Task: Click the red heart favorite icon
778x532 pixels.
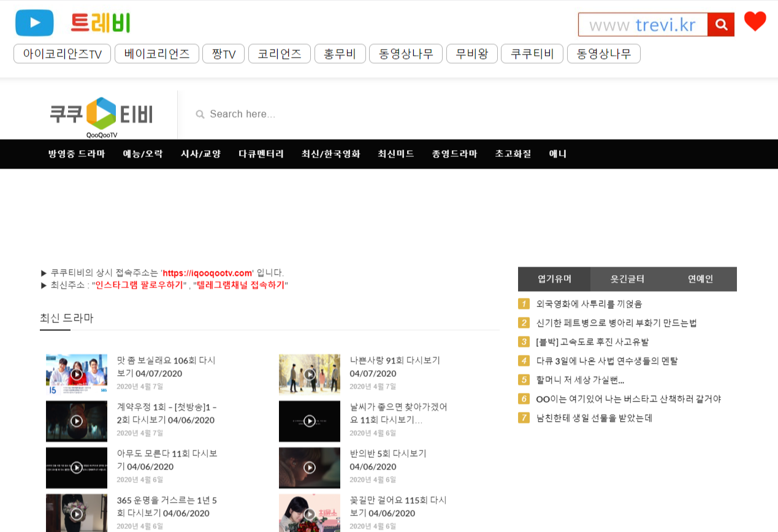Action: pyautogui.click(x=755, y=21)
